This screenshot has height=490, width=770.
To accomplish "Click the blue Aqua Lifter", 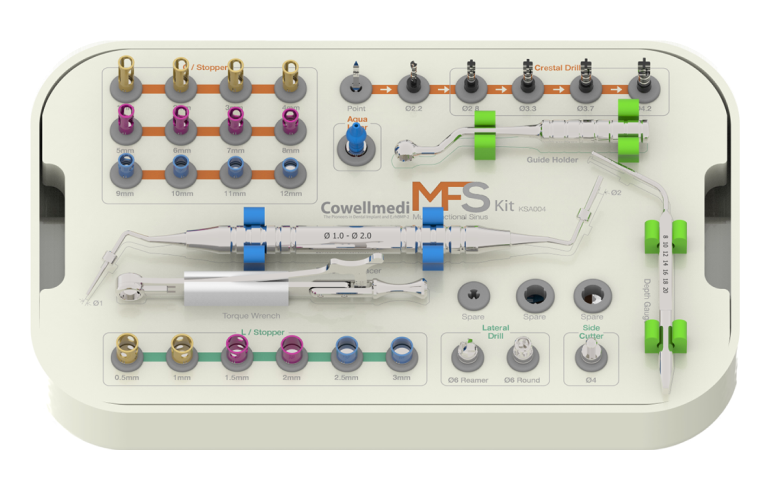I will tap(352, 143).
